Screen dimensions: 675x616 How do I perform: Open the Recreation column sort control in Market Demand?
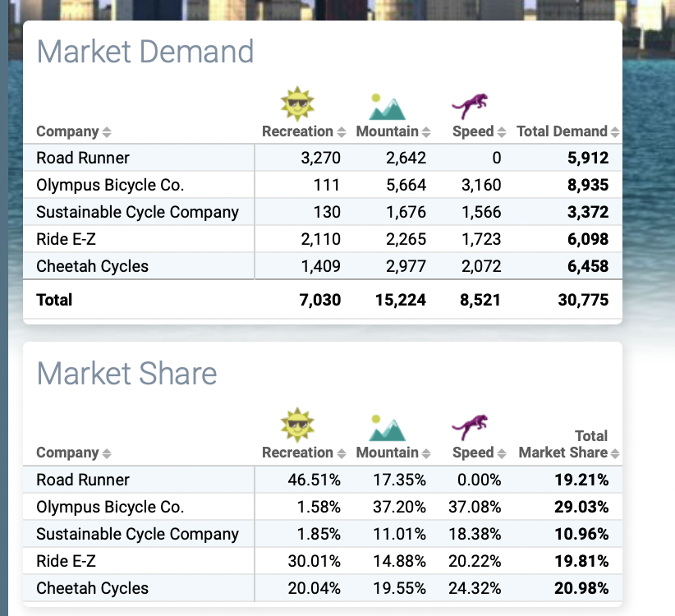pos(340,131)
